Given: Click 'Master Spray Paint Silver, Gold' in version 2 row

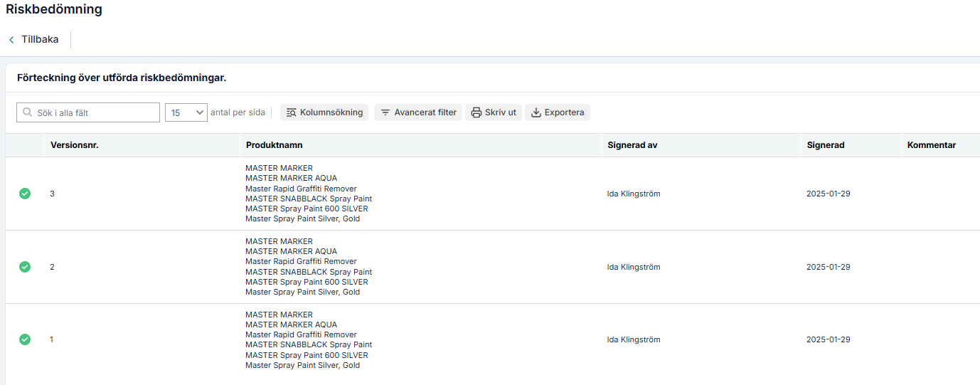Looking at the screenshot, I should [303, 292].
